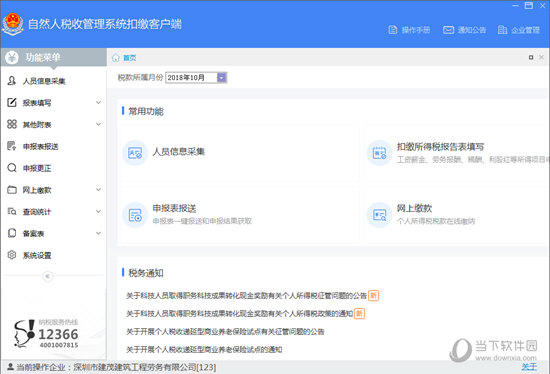Open the 申报表报送 common function card
Screen dimensions: 550x374
coord(239,215)
